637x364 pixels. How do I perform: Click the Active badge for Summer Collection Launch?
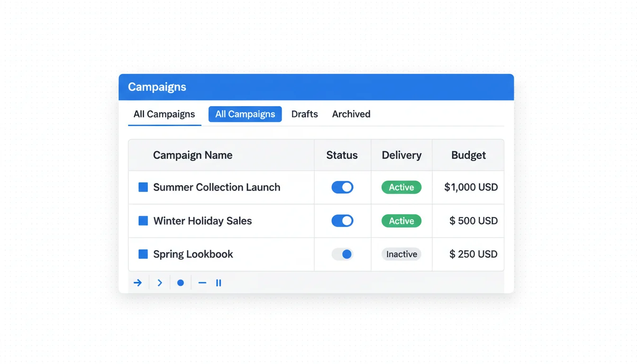tap(401, 187)
